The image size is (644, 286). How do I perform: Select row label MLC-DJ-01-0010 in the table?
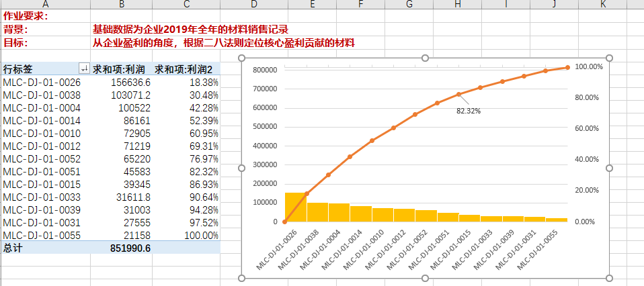pos(42,134)
